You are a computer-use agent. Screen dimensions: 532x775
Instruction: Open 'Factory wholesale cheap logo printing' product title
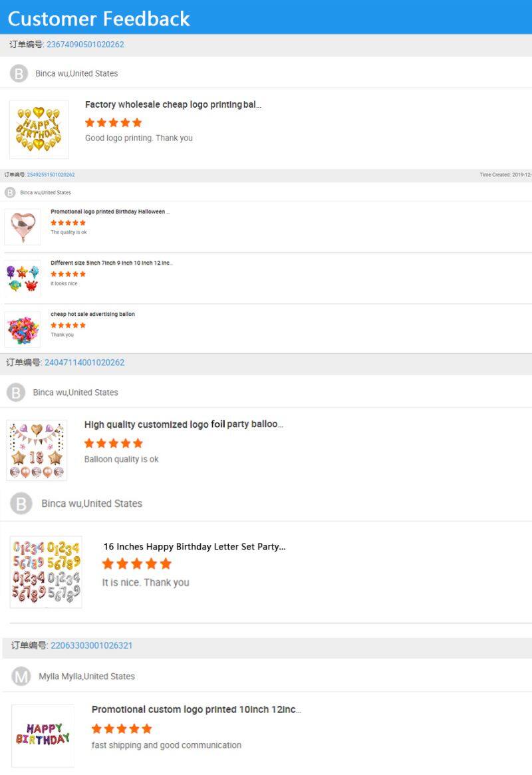173,104
